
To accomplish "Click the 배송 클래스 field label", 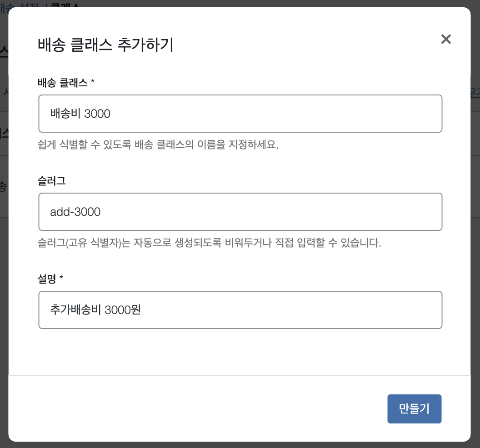I will pos(62,83).
